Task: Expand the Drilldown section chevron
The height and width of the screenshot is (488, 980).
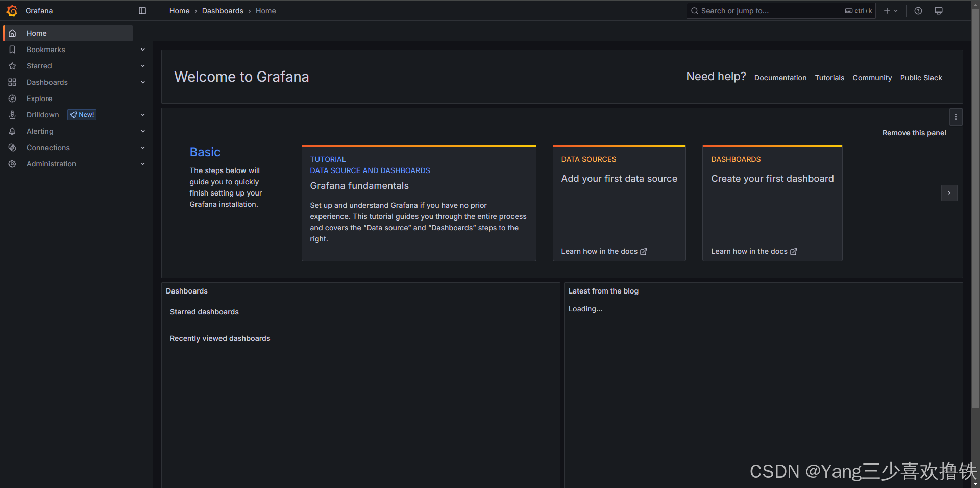Action: 143,115
